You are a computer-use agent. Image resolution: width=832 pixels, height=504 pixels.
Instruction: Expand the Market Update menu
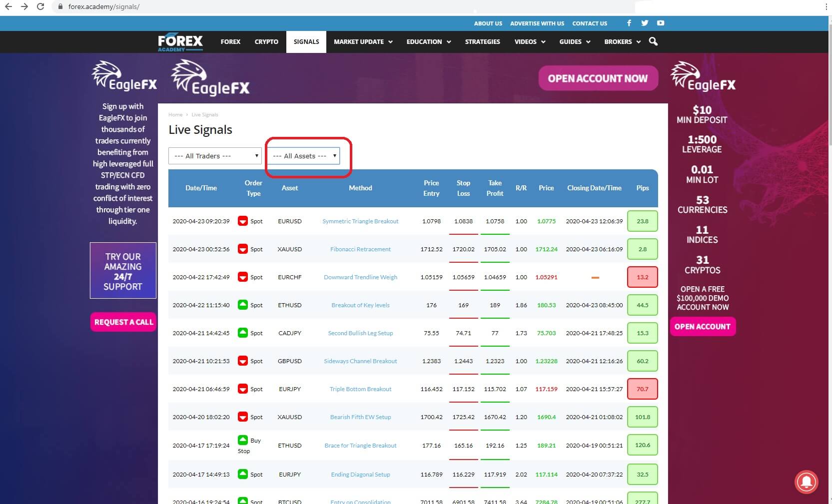point(363,42)
